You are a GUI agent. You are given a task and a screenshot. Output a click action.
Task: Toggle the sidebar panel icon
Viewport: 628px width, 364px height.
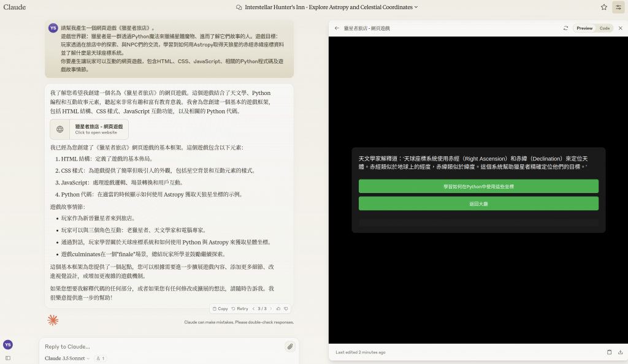tap(7, 358)
